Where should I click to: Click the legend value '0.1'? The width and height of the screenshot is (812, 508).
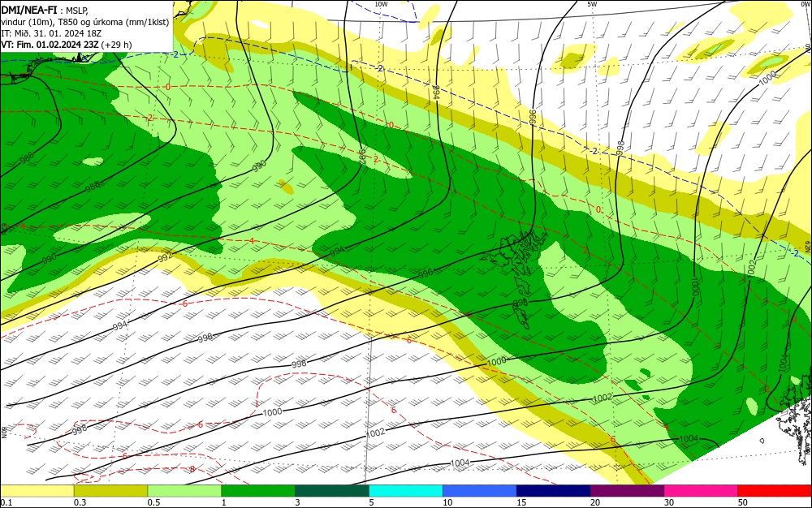pos(6,502)
